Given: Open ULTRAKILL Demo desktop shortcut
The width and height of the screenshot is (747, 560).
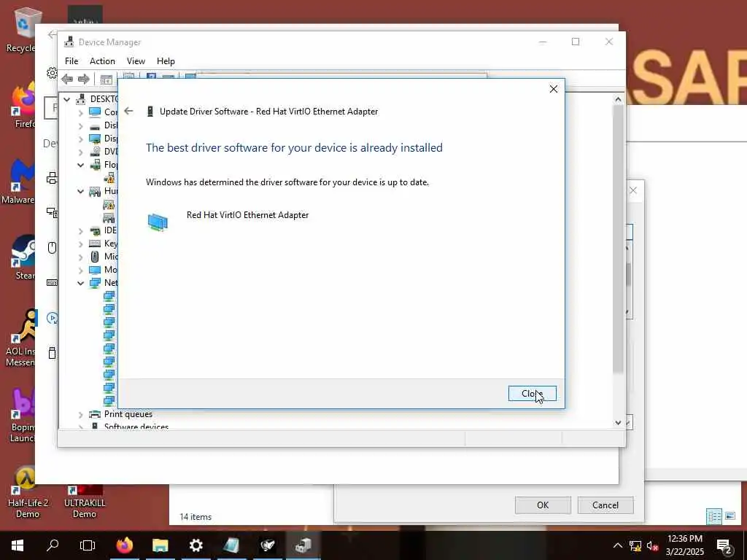Looking at the screenshot, I should (x=85, y=501).
